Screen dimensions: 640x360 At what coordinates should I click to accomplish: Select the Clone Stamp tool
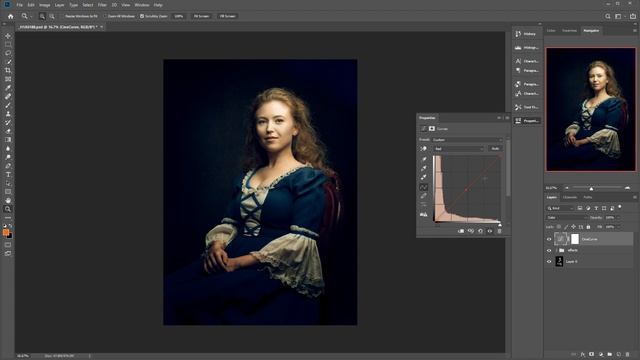click(x=8, y=114)
